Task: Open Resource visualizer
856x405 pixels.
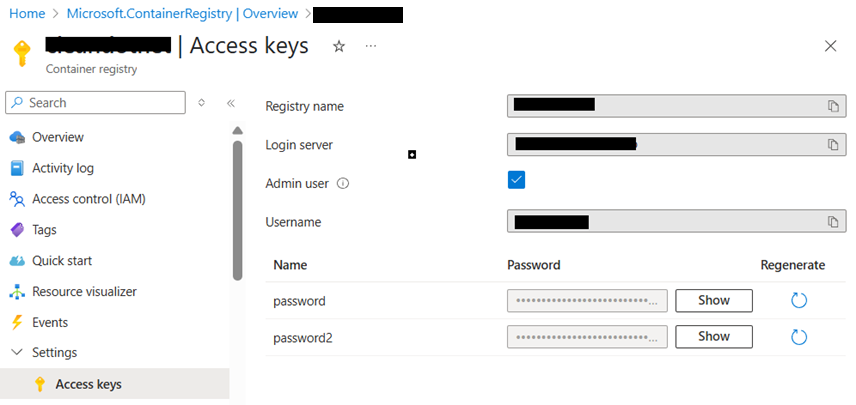Action: tap(85, 291)
